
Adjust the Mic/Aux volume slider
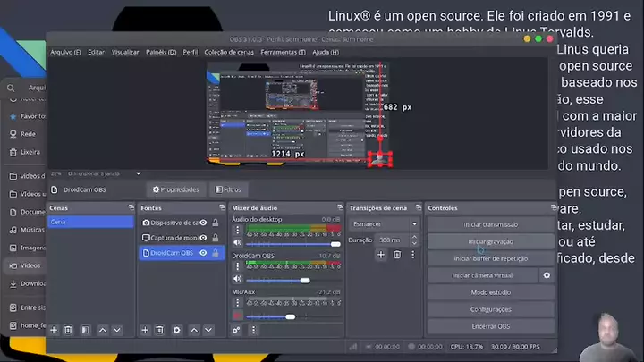pyautogui.click(x=290, y=316)
